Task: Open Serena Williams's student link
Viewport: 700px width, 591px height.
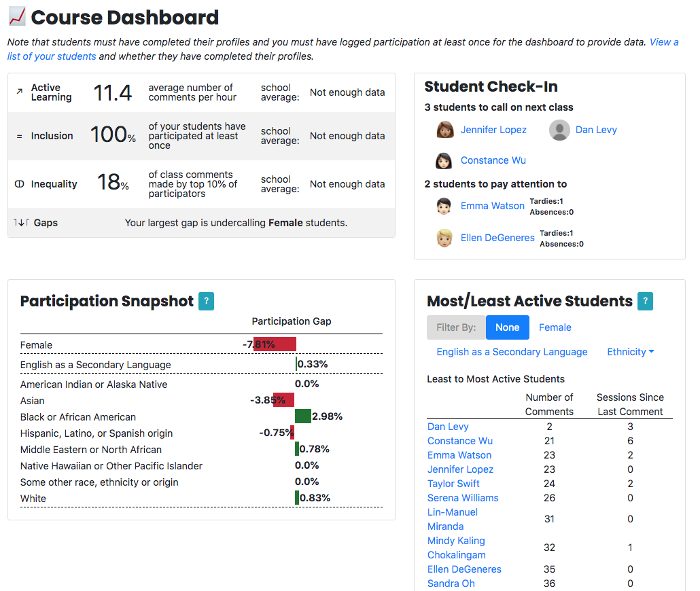Action: [463, 498]
